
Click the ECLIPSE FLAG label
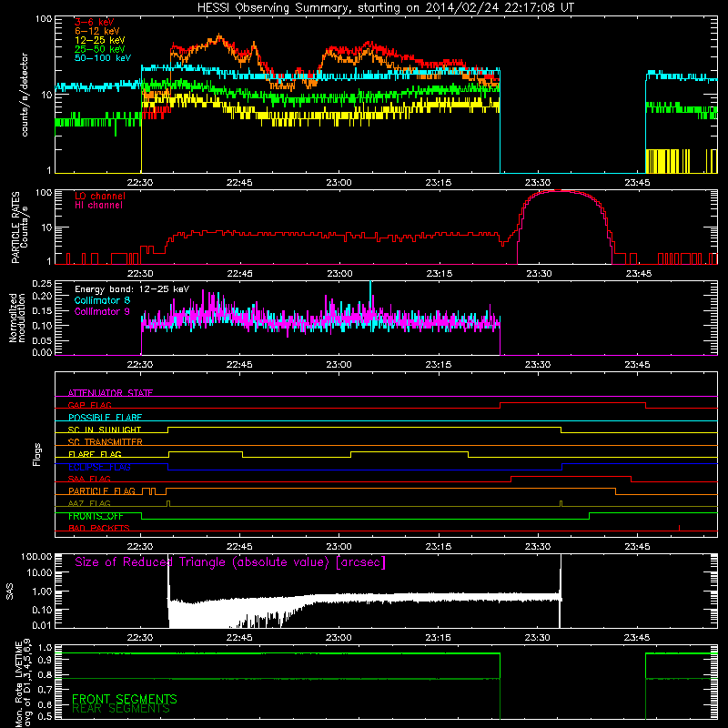99,467
